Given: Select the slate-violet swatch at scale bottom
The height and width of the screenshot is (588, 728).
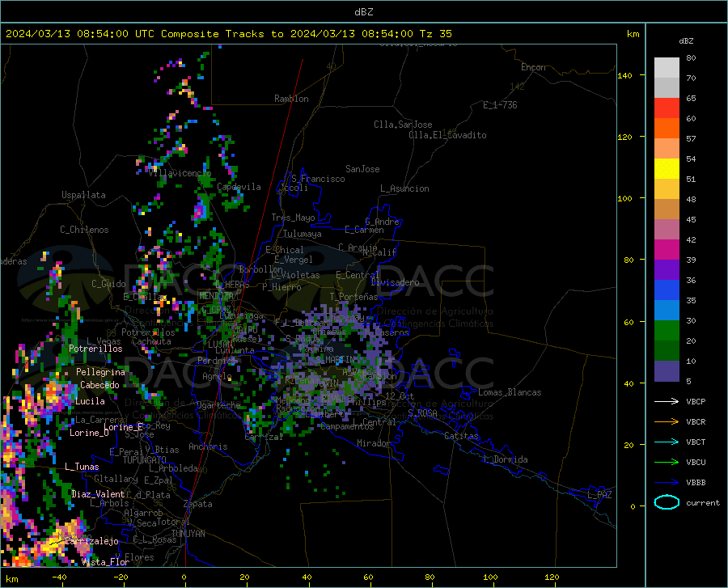Looking at the screenshot, I should pyautogui.click(x=667, y=371).
